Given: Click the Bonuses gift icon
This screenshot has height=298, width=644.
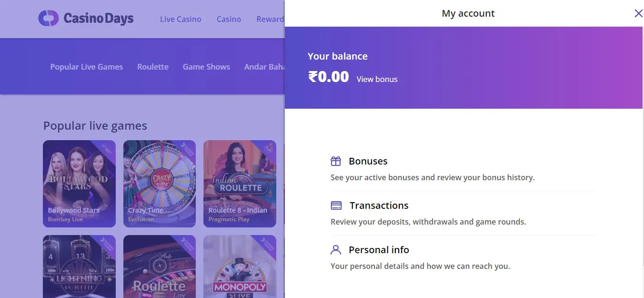Looking at the screenshot, I should click(336, 161).
